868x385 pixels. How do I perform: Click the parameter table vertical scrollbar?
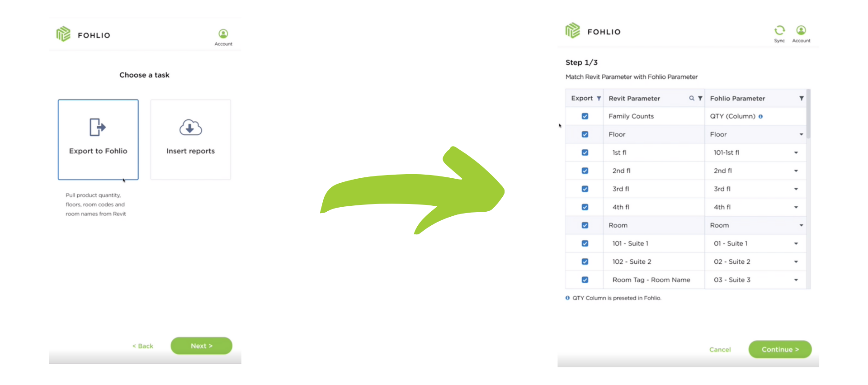pyautogui.click(x=808, y=113)
